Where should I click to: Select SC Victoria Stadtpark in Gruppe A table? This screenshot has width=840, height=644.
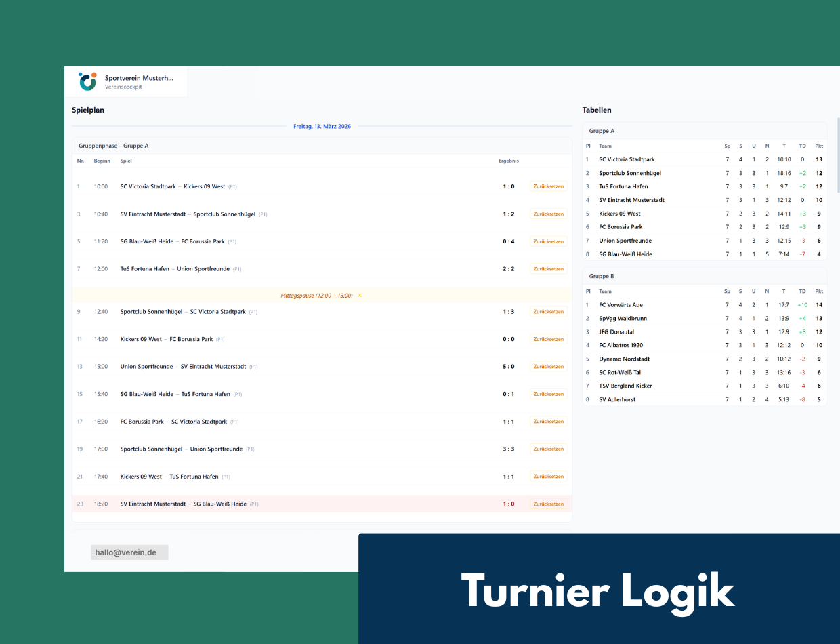tap(627, 159)
